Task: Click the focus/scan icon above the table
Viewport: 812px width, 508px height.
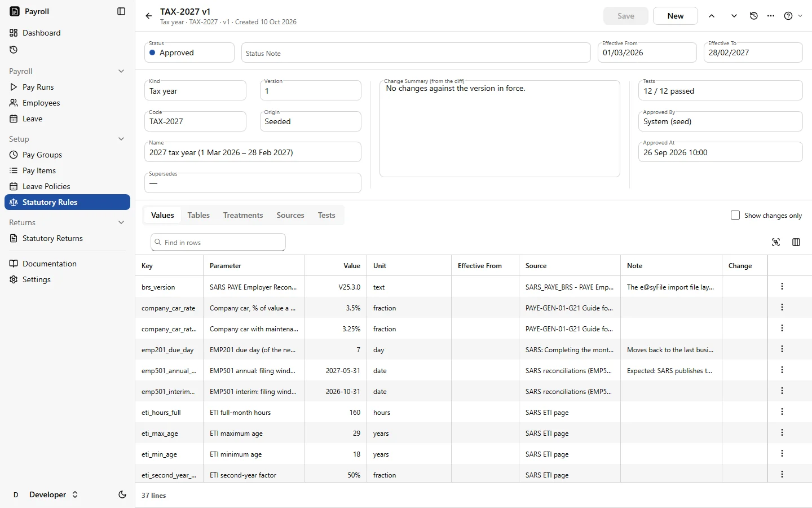Action: [x=776, y=242]
